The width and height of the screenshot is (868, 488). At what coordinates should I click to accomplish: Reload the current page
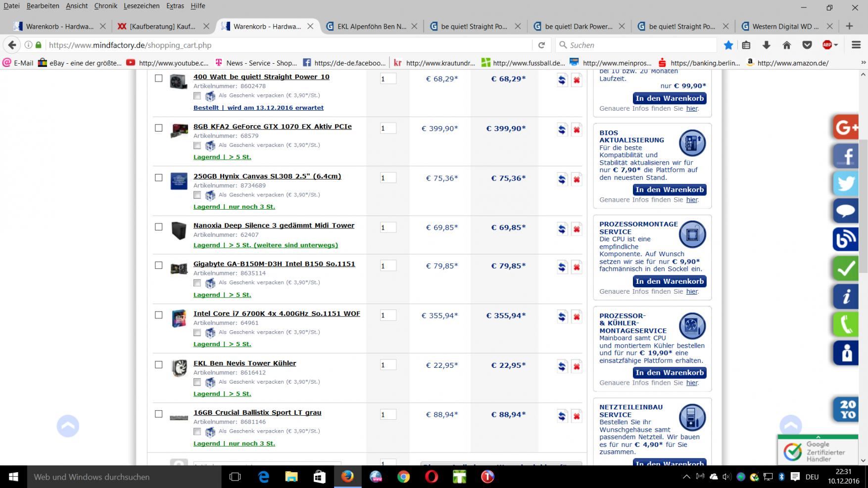541,45
